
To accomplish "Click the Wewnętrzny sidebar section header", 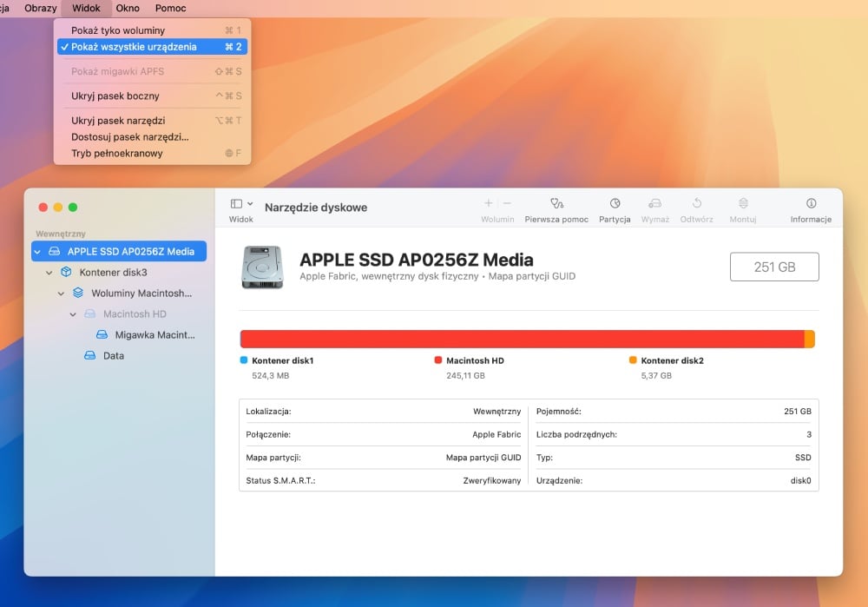I will [61, 234].
